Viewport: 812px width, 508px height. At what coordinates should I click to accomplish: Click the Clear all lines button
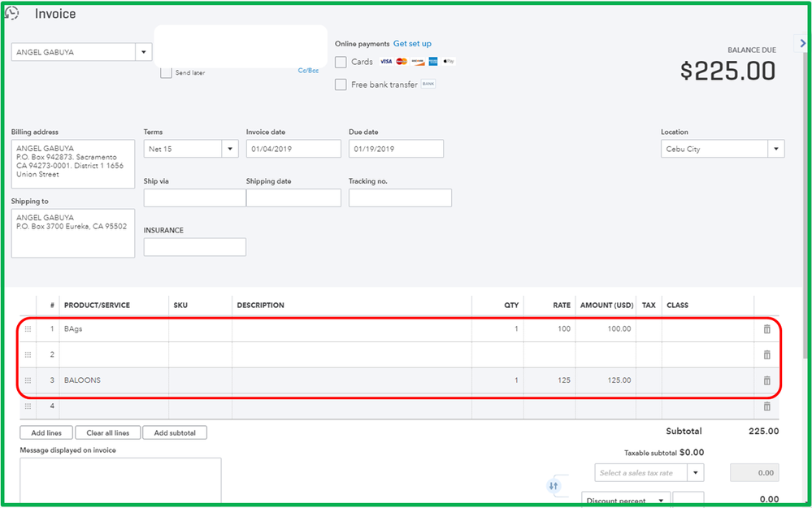[108, 433]
